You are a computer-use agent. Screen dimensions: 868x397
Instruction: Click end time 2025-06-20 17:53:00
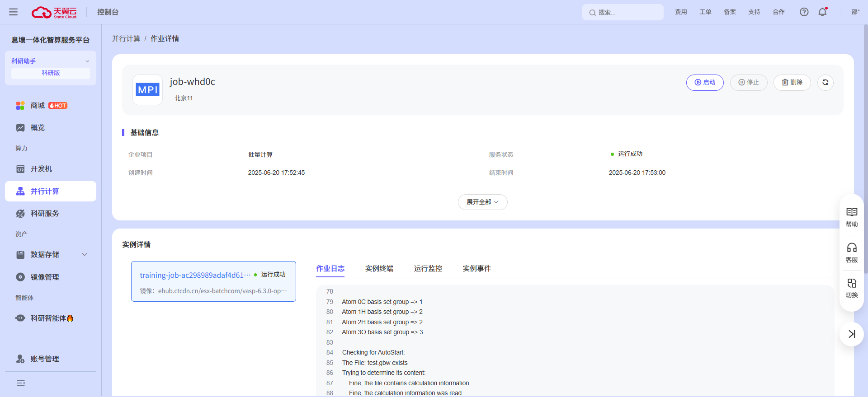(637, 173)
